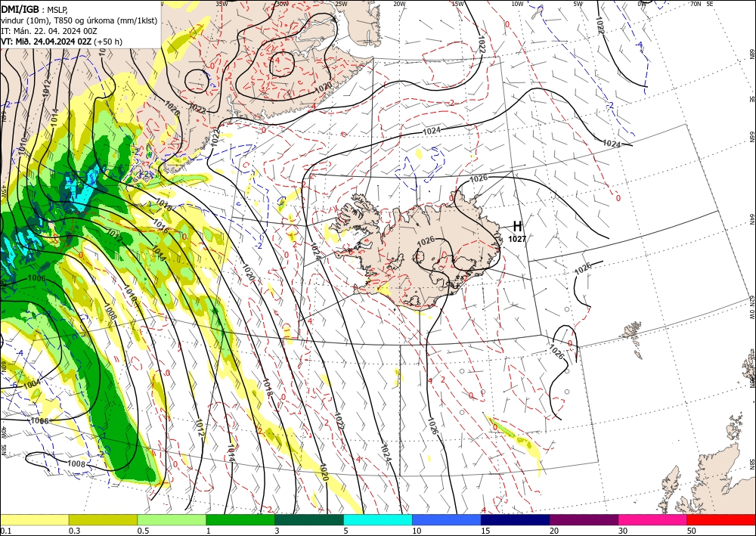Click the '1004' isobar label
The width and height of the screenshot is (756, 536).
click(32, 384)
